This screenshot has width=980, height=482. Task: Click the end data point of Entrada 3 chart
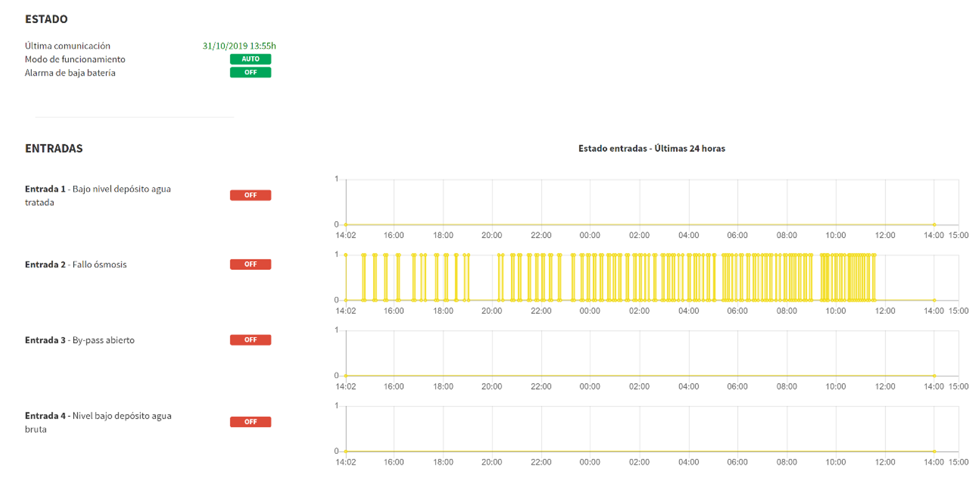coord(934,376)
